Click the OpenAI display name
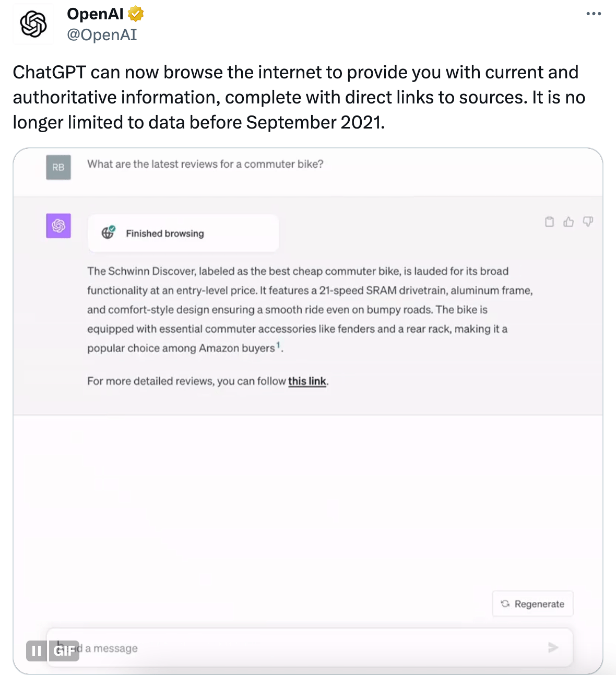This screenshot has width=616, height=675. click(x=94, y=14)
